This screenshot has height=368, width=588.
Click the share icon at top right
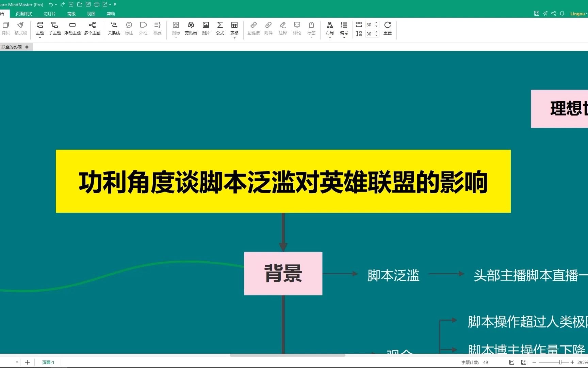click(x=554, y=13)
